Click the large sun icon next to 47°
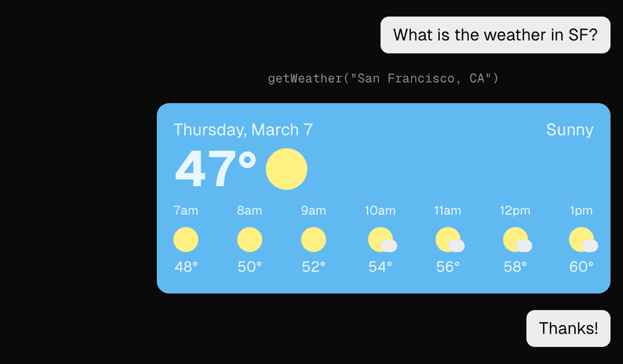 tap(286, 168)
